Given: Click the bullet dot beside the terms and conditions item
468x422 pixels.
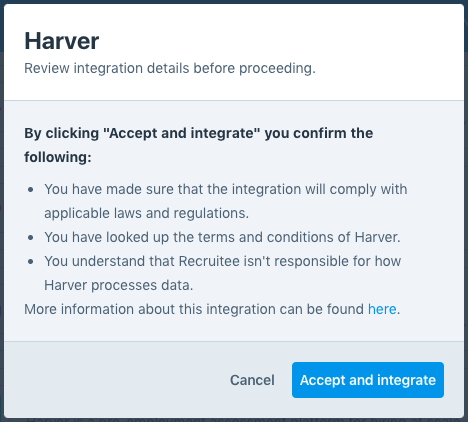Looking at the screenshot, I should pos(31,238).
